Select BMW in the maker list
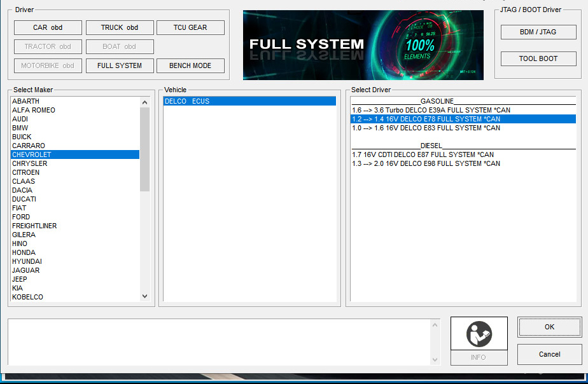The image size is (588, 384). point(75,128)
